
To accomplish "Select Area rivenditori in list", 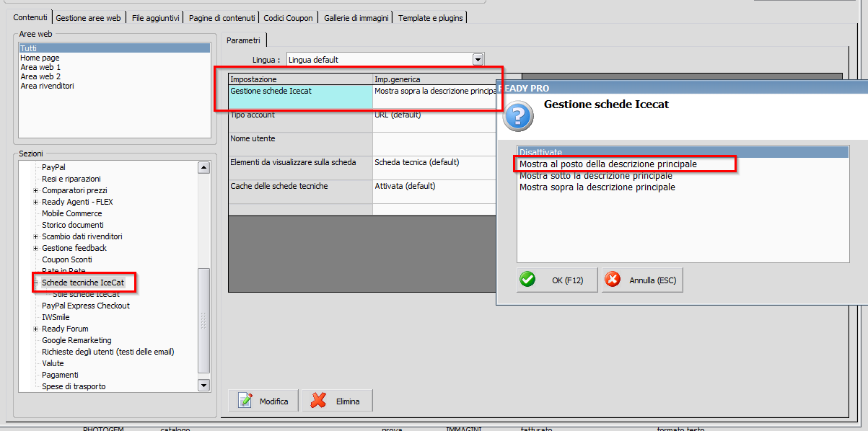I will coord(115,86).
